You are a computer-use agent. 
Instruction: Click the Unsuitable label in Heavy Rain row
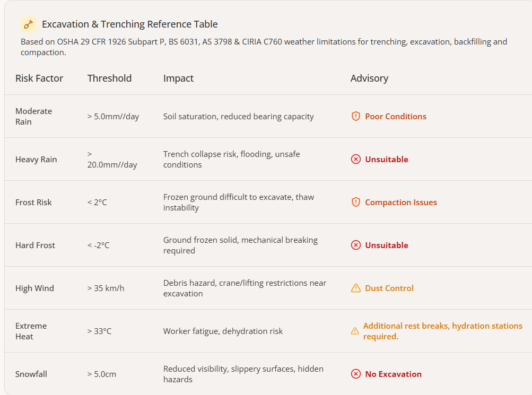[387, 160]
